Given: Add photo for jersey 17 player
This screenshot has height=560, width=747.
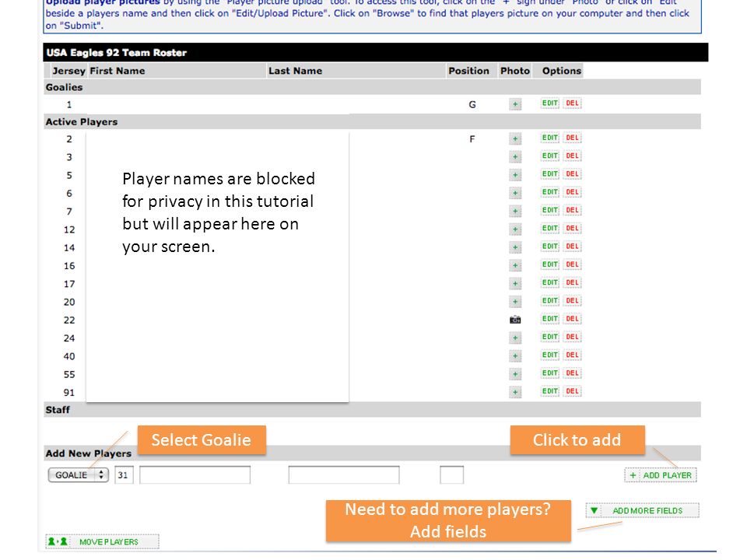Looking at the screenshot, I should pyautogui.click(x=515, y=284).
